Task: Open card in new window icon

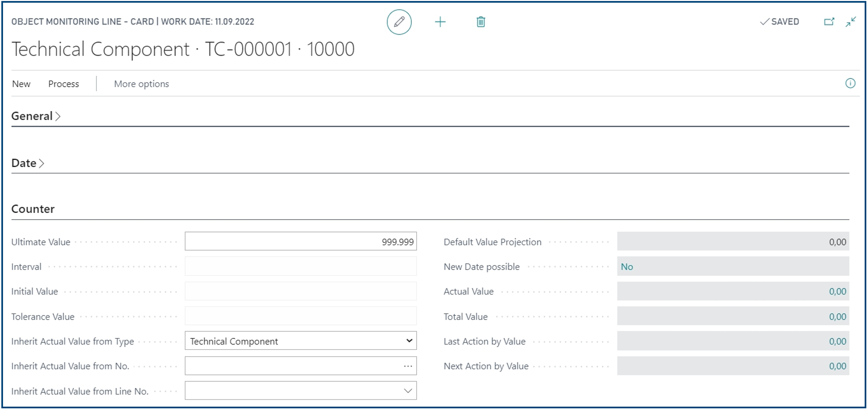Action: [829, 22]
